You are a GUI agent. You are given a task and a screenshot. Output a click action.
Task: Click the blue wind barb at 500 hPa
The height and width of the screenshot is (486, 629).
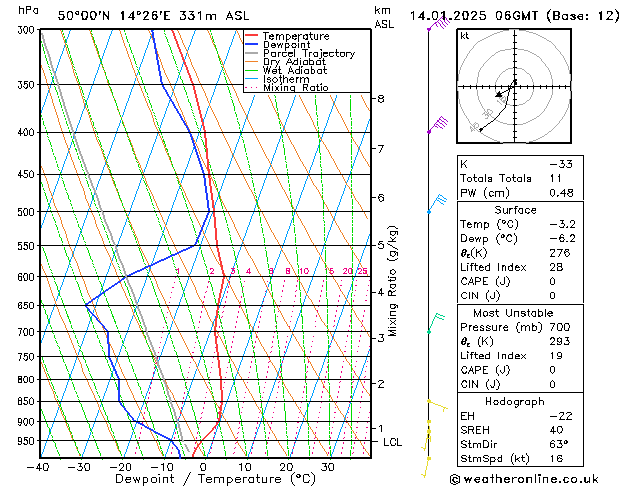[437, 203]
